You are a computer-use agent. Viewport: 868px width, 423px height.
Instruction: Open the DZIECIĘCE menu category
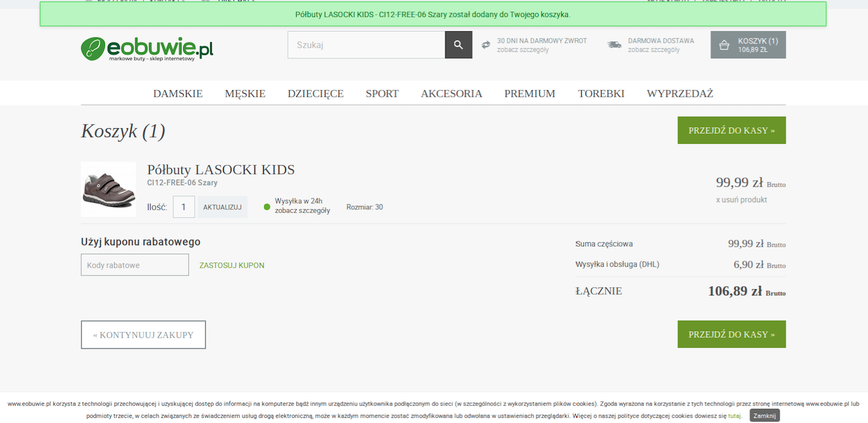(315, 94)
